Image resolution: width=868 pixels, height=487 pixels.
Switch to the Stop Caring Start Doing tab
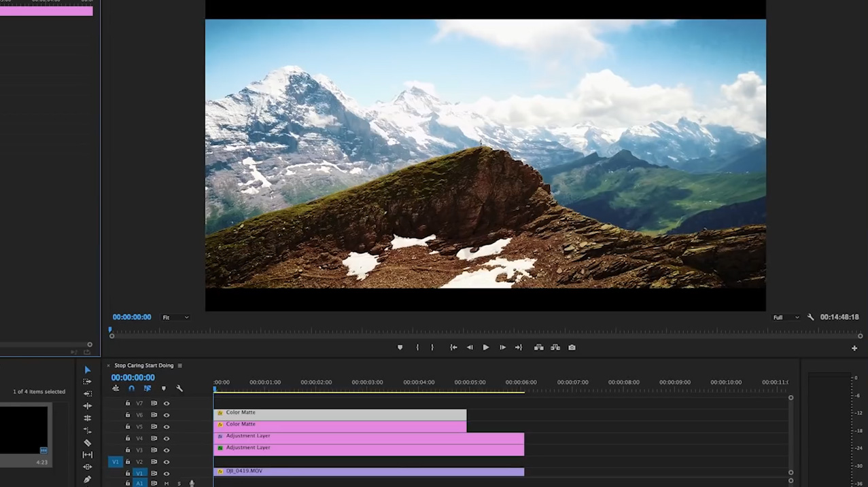click(143, 365)
